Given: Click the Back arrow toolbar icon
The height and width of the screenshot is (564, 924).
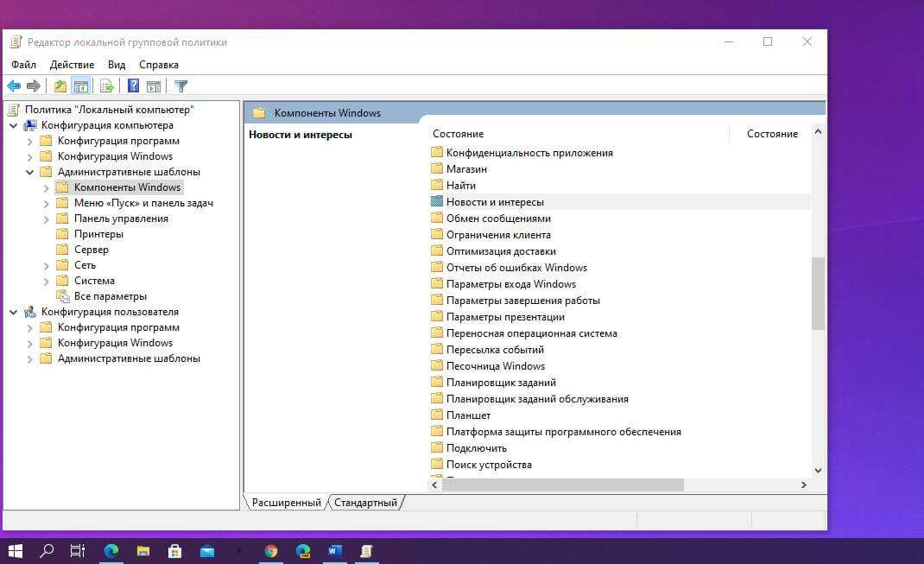Looking at the screenshot, I should tap(14, 86).
